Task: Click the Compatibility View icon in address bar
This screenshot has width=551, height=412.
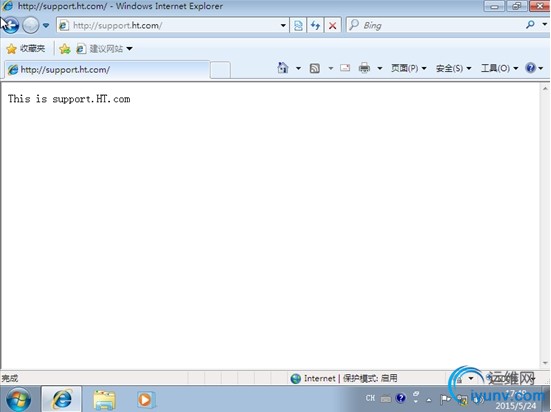Action: 298,25
